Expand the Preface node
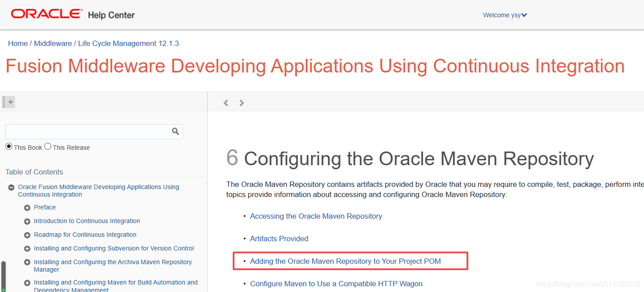 coord(27,208)
